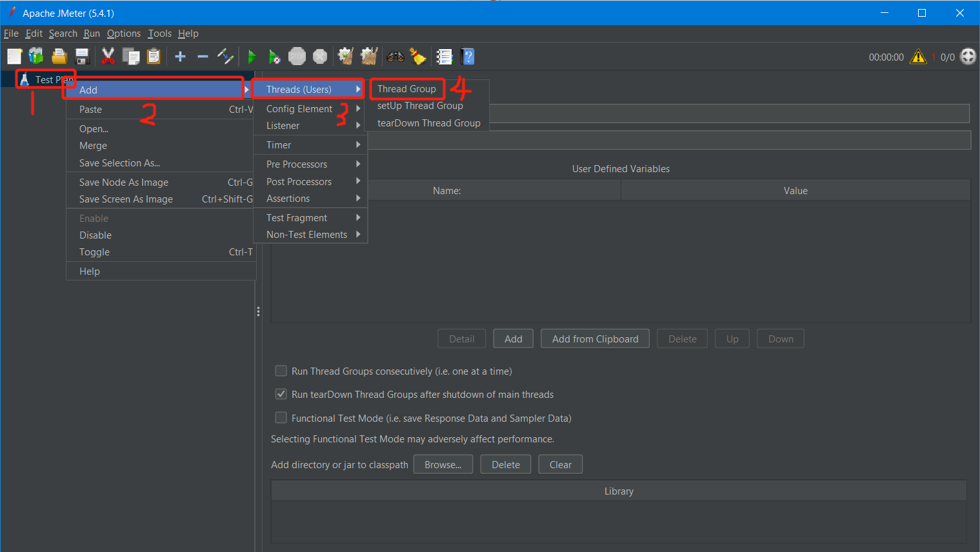Click the Copy toolbar icon

click(131, 57)
